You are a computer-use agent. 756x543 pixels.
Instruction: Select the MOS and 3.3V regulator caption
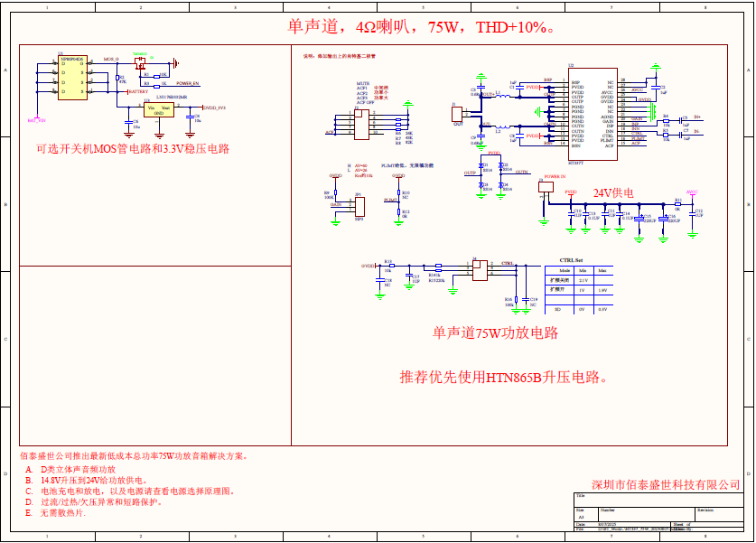(x=132, y=148)
